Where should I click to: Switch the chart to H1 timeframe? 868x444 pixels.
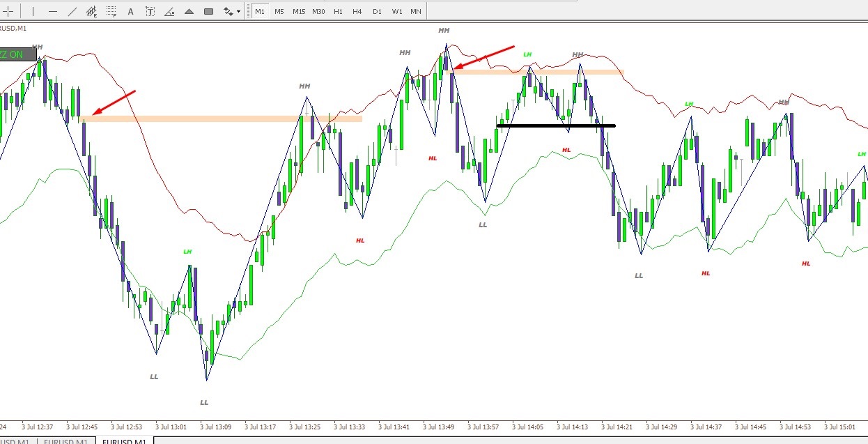click(338, 11)
